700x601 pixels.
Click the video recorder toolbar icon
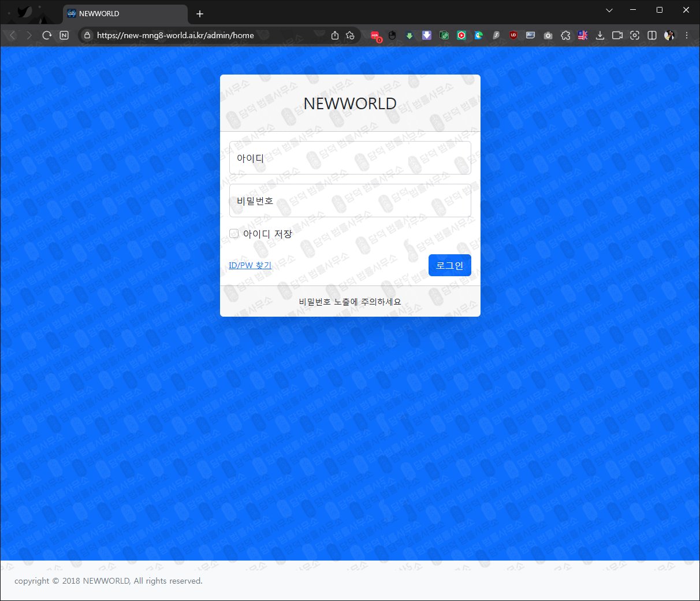pyautogui.click(x=617, y=35)
